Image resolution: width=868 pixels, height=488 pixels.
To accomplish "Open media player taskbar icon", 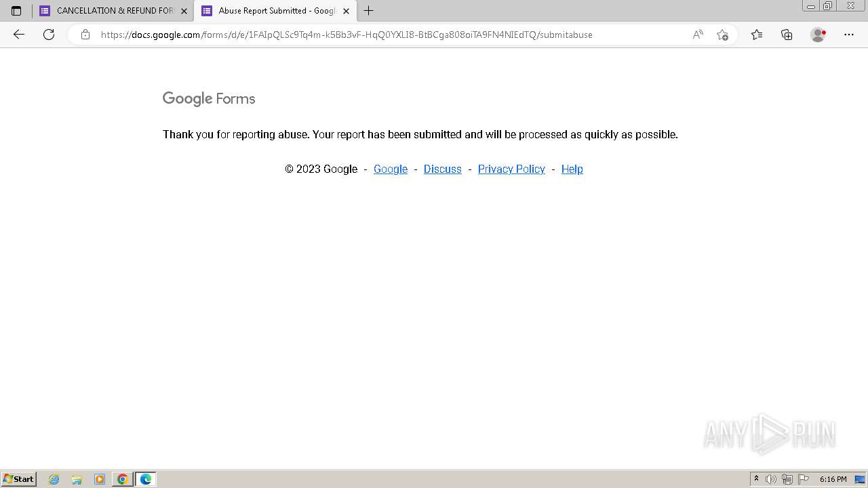I will (100, 479).
